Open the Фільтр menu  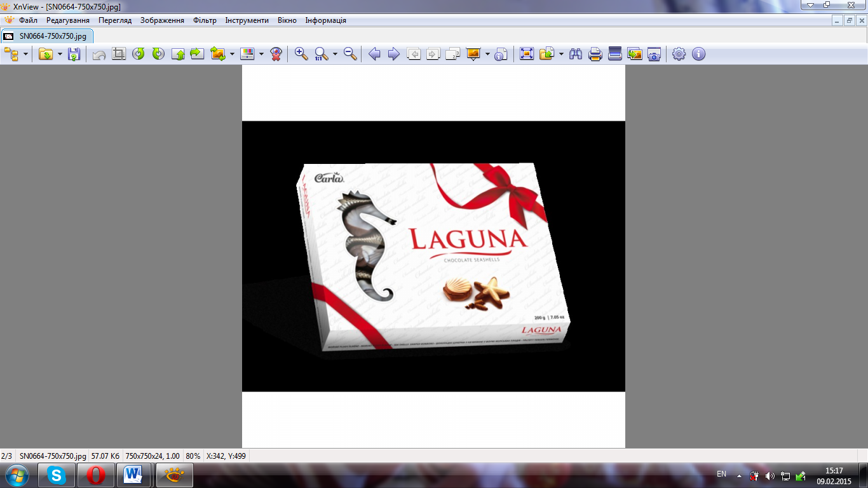[205, 20]
